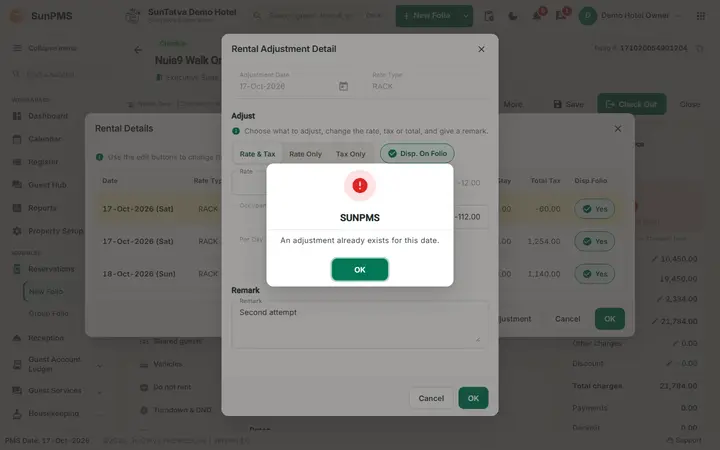This screenshot has height=450, width=720.
Task: Close the Rental Details dialog
Action: (618, 129)
